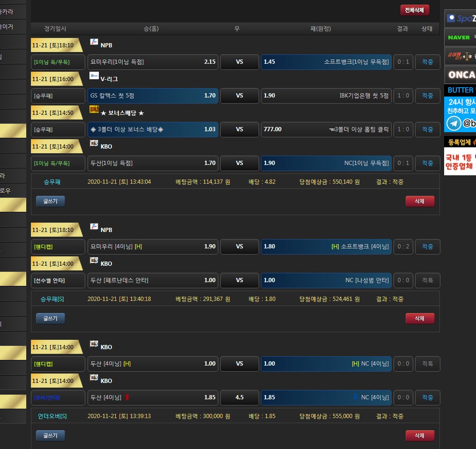The width and height of the screenshot is (476, 449).
Task: Select GS 칼텍스 첫 5점 at odds 1.70
Action: pyautogui.click(x=153, y=96)
